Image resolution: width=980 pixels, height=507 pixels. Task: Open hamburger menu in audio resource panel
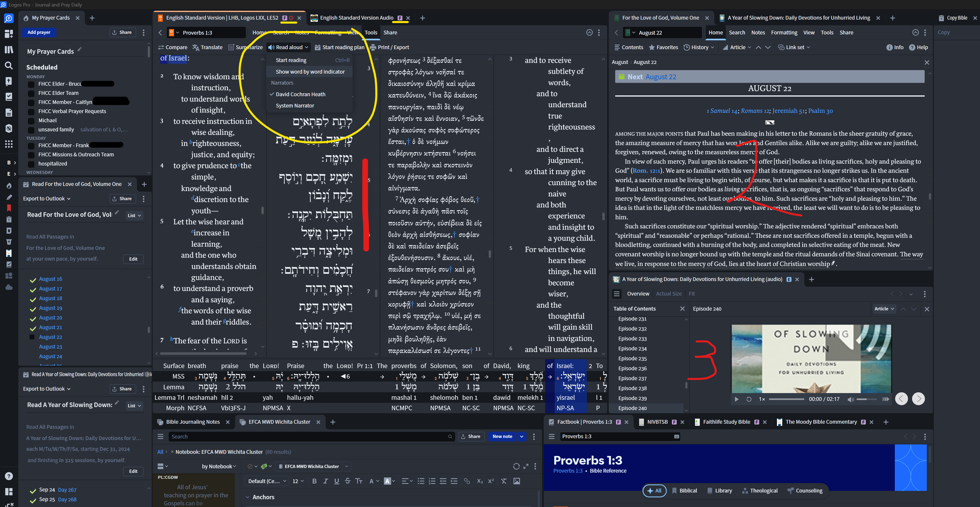617,294
